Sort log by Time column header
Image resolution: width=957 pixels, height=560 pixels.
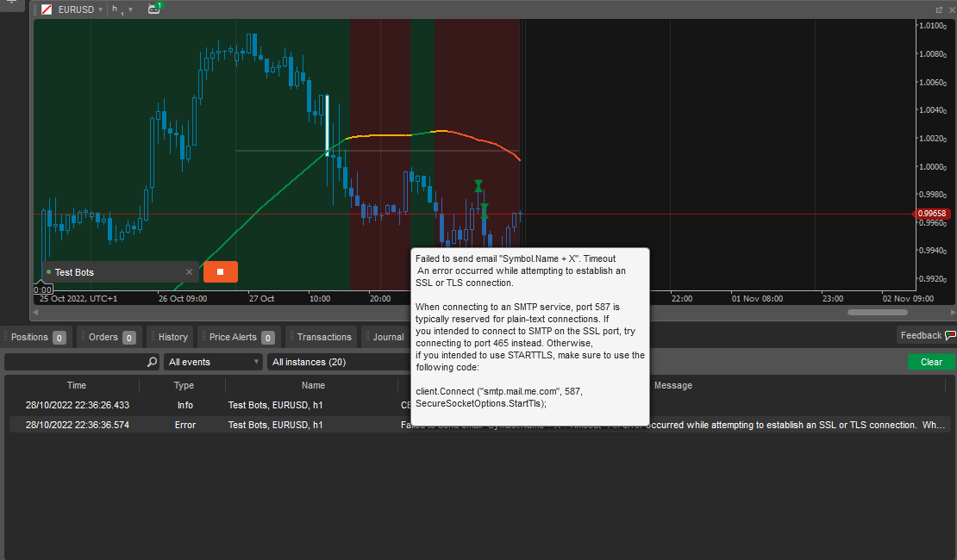coord(76,385)
